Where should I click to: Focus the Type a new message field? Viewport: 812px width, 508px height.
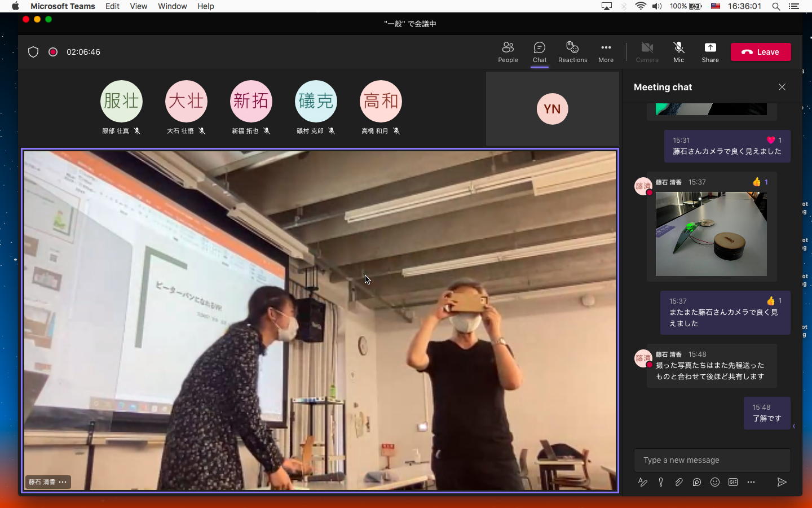[x=712, y=460]
